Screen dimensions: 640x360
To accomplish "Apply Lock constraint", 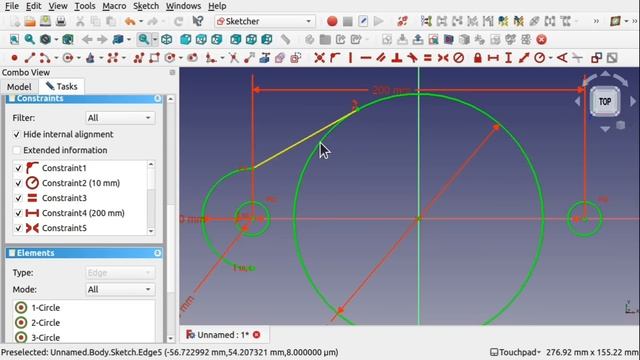I will click(478, 58).
